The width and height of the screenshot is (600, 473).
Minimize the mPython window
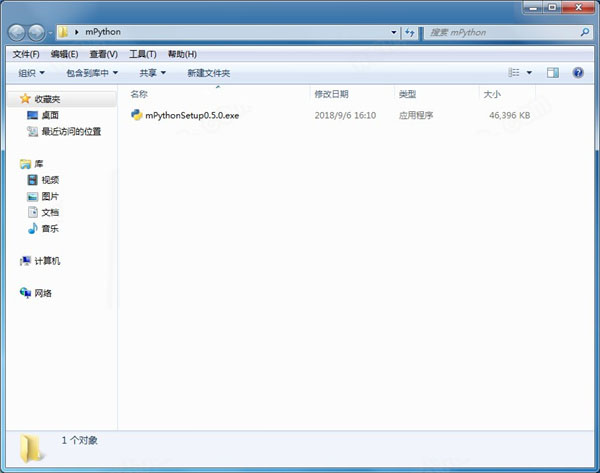coord(533,7)
